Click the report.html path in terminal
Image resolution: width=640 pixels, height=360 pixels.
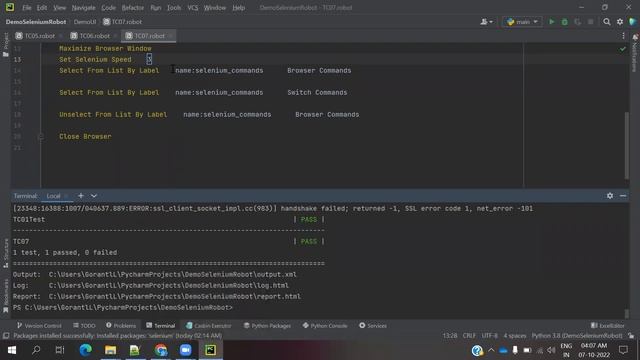coord(175,296)
